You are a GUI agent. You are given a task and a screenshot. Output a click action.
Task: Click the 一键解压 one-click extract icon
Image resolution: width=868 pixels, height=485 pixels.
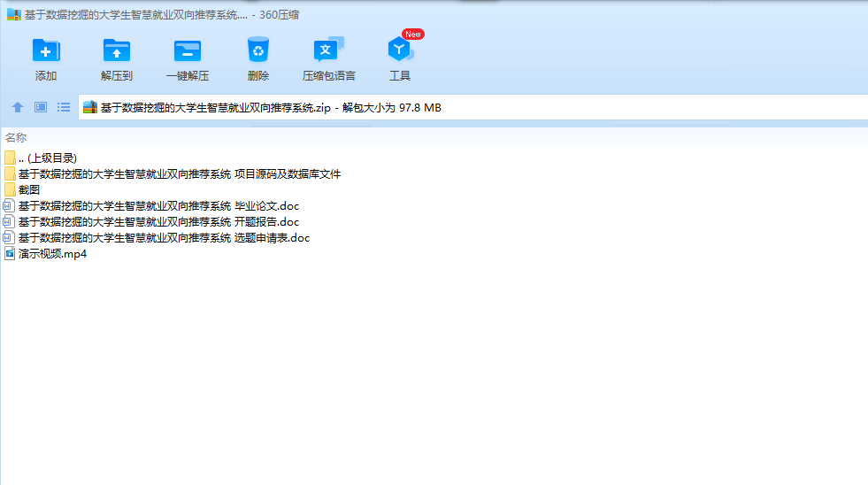(187, 51)
